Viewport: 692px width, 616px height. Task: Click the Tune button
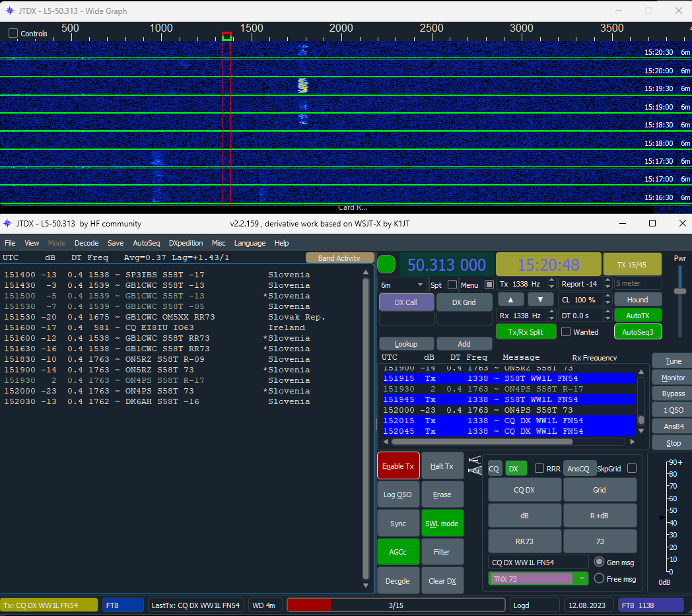click(673, 361)
